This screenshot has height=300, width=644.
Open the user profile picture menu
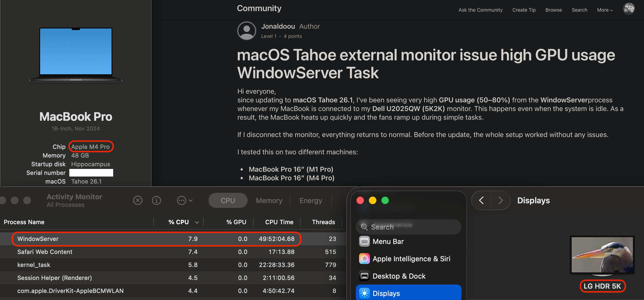[x=629, y=9]
